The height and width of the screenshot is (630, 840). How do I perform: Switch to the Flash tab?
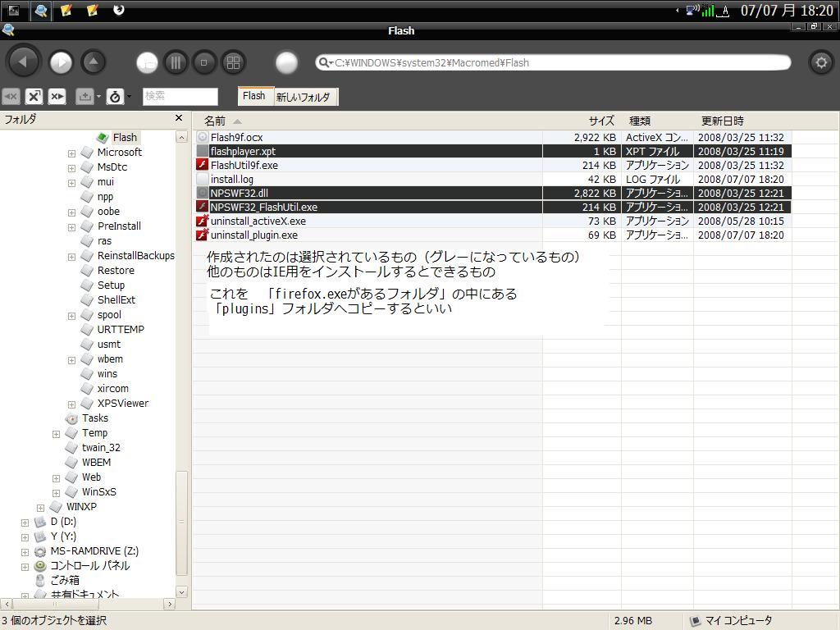pos(254,96)
